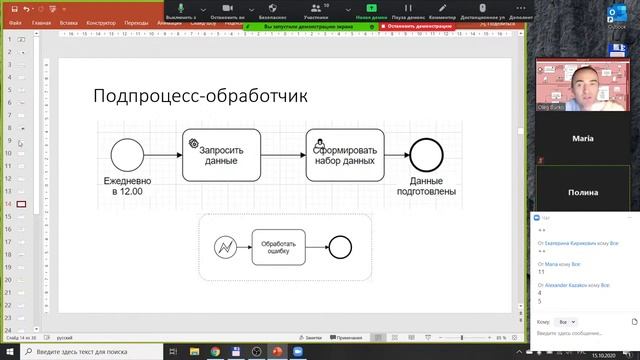Image resolution: width=640 pixels, height=360 pixels.
Task: Click zoom out minus in status bar
Action: (440, 338)
